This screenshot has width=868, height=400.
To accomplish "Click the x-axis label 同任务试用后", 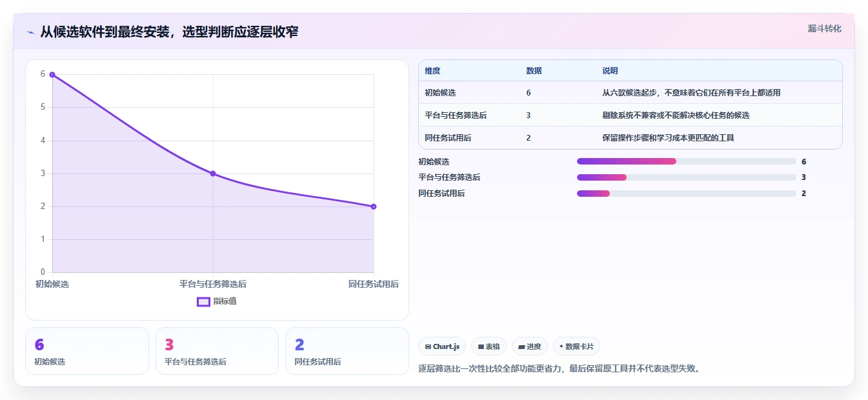I will click(373, 284).
